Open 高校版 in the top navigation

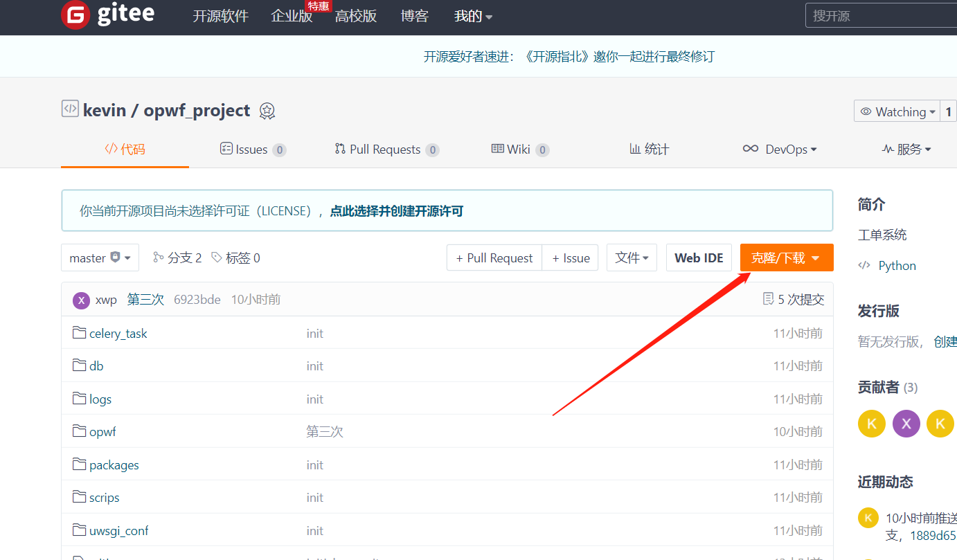click(356, 16)
